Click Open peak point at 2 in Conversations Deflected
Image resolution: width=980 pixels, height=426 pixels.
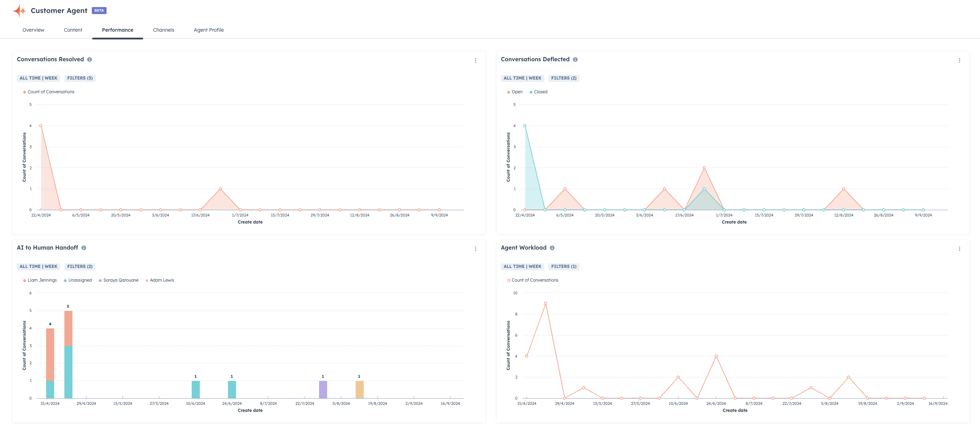[704, 168]
